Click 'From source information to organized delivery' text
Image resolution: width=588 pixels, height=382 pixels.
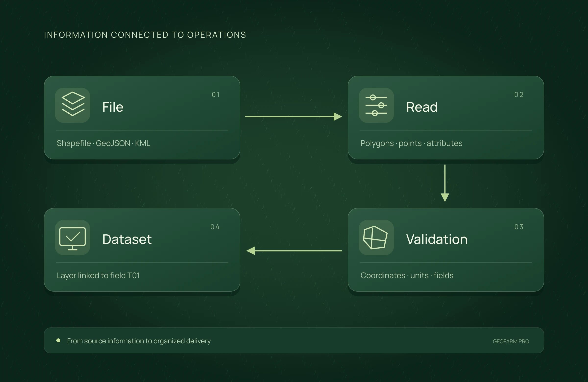(x=139, y=341)
